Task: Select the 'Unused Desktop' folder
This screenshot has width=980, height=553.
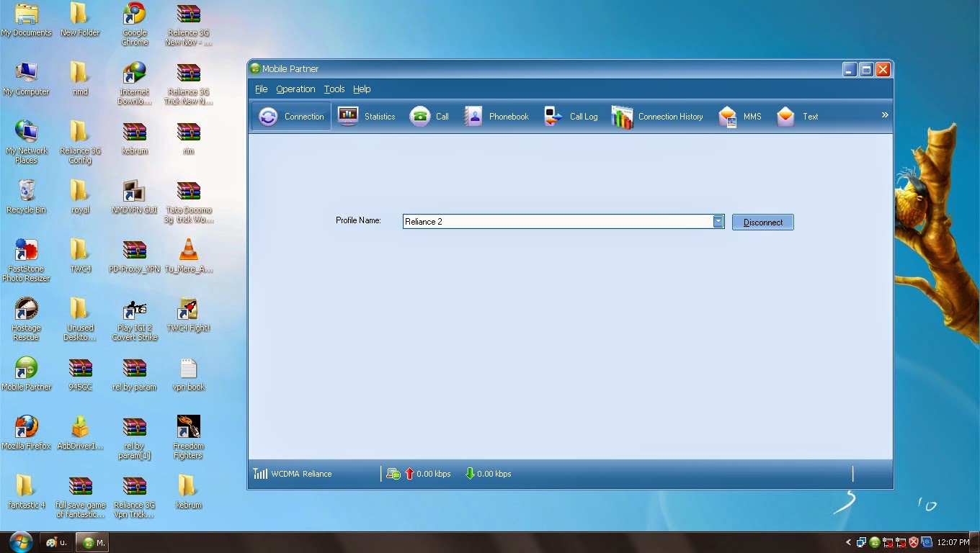Action: point(80,320)
